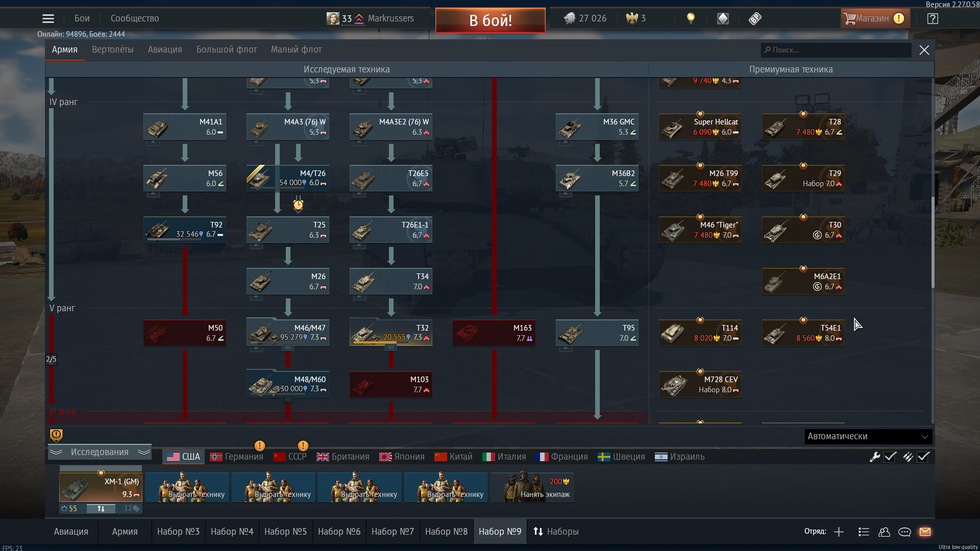
Task: Open the Markrussers player profile avatar
Action: [333, 19]
